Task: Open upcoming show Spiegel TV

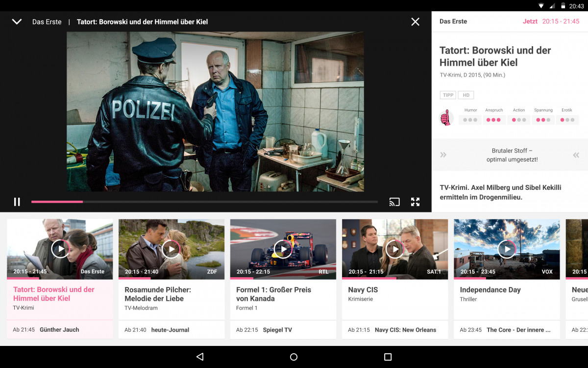Action: 277,330
